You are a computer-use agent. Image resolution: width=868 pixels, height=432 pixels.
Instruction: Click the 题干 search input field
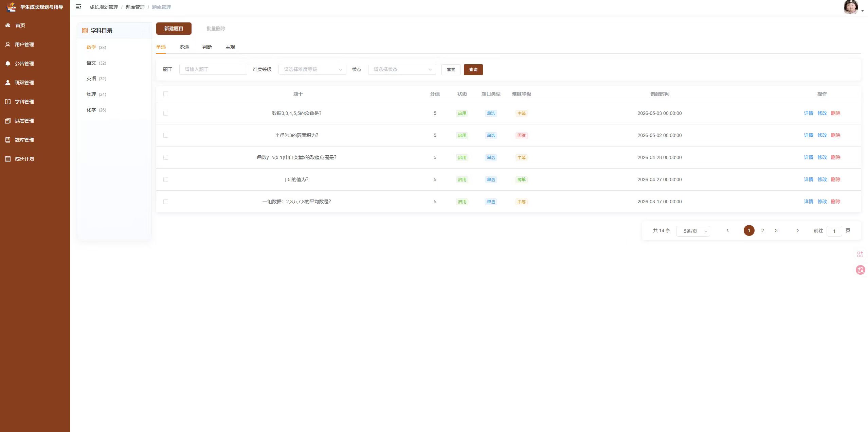[x=213, y=69]
